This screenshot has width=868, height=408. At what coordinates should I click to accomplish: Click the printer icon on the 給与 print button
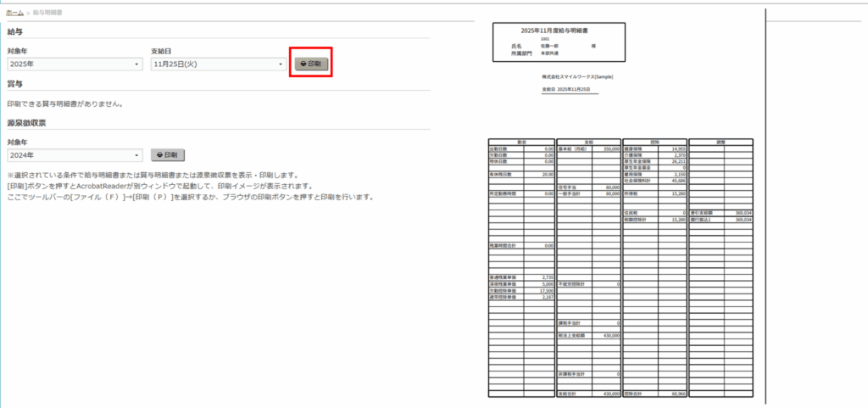[x=303, y=64]
